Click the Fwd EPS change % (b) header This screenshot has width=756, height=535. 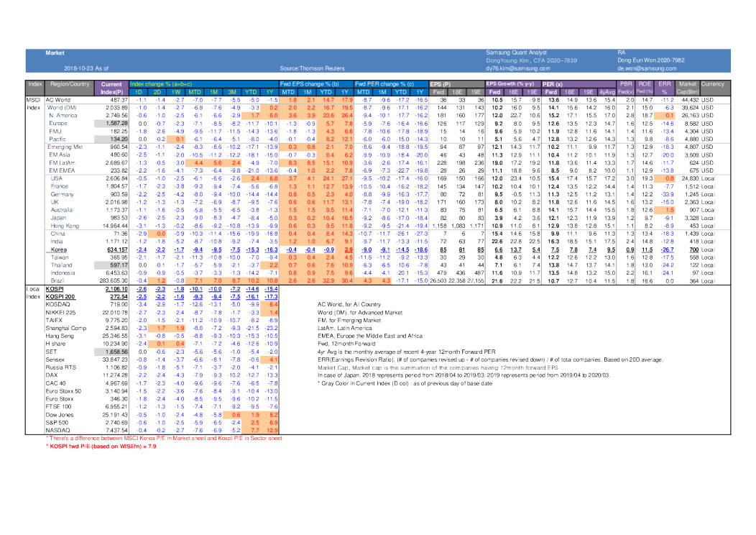pyautogui.click(x=308, y=84)
